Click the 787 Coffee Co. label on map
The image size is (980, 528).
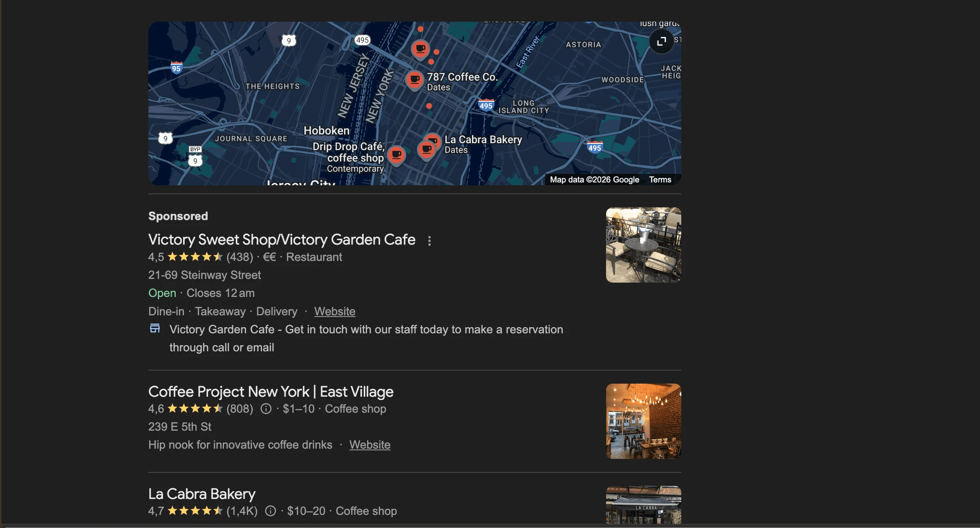pos(462,77)
